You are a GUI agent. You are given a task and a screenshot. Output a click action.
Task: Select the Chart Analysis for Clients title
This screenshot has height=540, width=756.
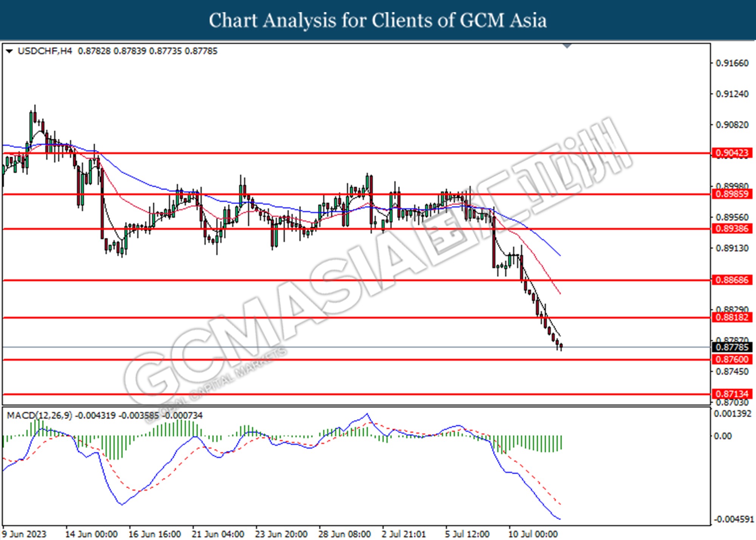pyautogui.click(x=378, y=20)
